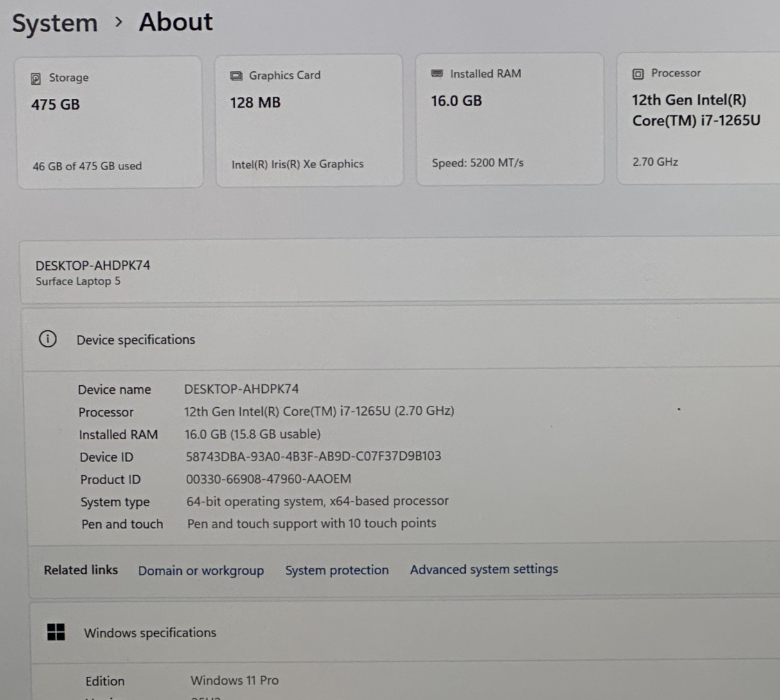This screenshot has width=780, height=700.
Task: Click the Product ID label
Action: pos(111,479)
